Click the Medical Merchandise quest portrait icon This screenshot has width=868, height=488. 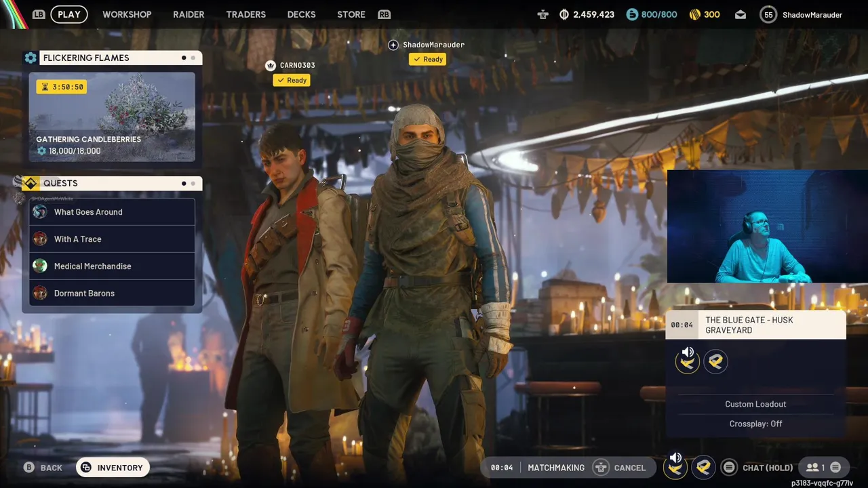[40, 266]
